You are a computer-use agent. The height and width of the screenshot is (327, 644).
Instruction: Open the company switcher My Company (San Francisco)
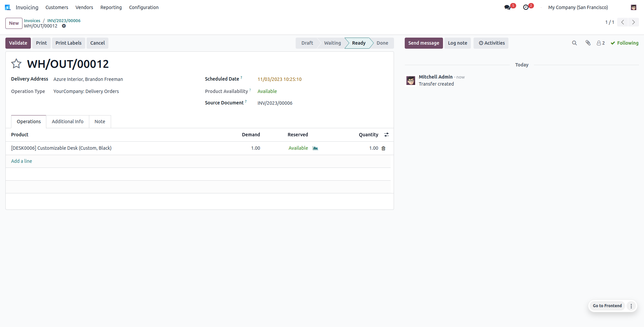pyautogui.click(x=578, y=7)
